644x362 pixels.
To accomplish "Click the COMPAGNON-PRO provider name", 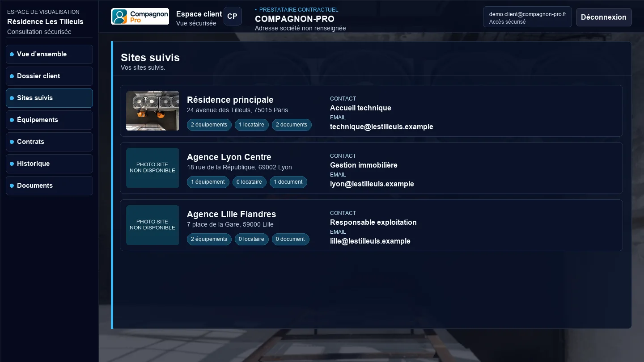I will point(295,19).
